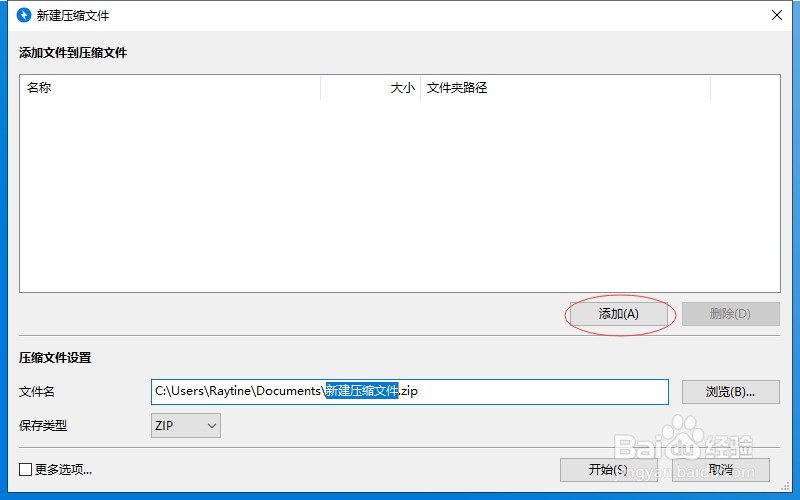Click the 压缩文件设置 section heading
Viewport: 800px width, 500px height.
(x=55, y=358)
